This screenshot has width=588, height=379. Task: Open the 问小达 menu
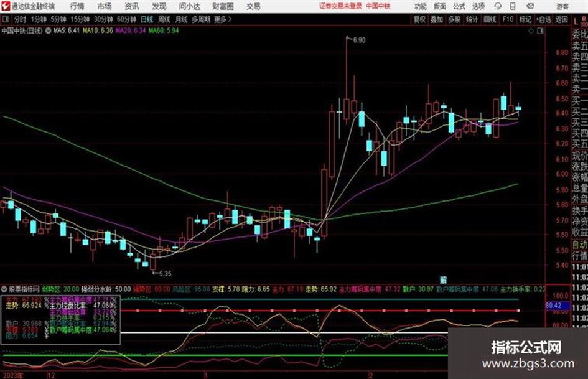click(x=189, y=6)
